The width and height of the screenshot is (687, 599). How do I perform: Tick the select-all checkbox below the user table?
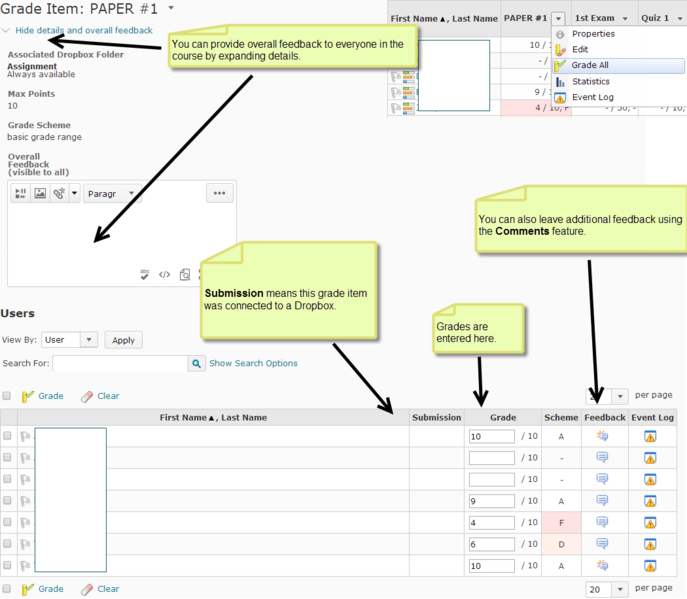click(7, 589)
